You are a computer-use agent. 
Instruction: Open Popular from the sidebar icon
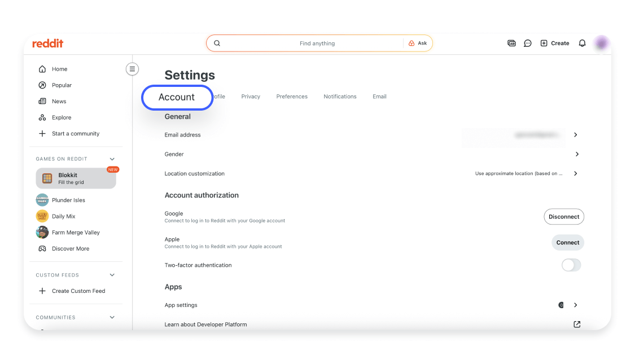[42, 85]
